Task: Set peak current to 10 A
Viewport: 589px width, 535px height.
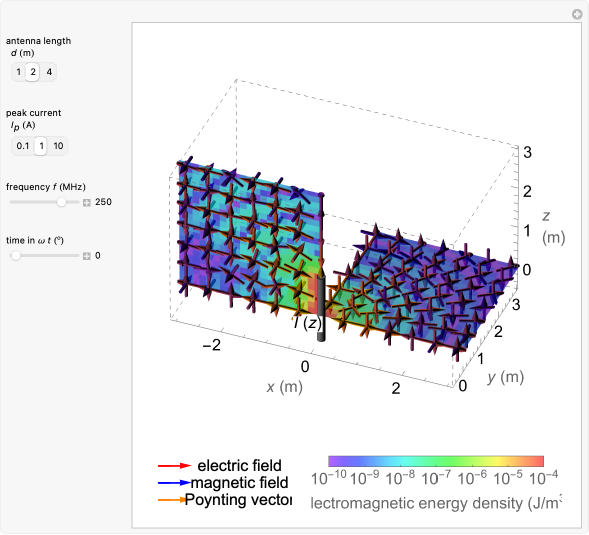Action: click(x=58, y=146)
